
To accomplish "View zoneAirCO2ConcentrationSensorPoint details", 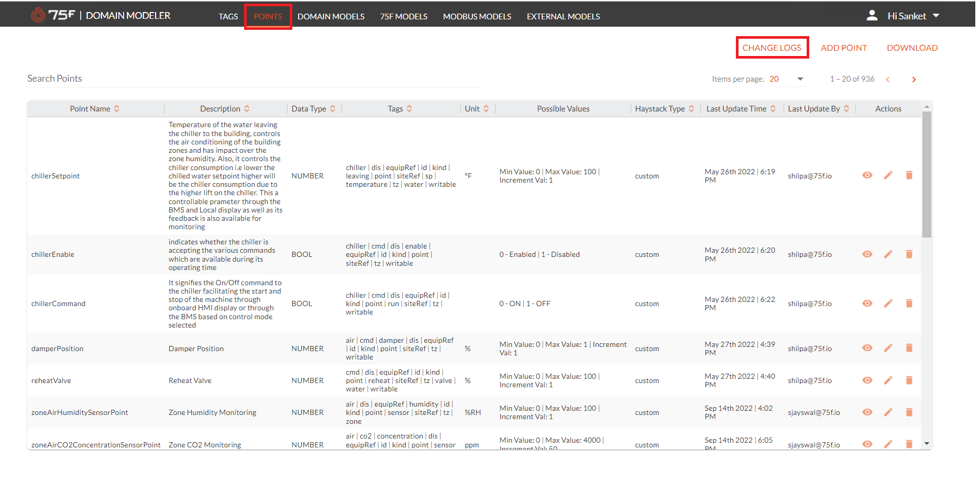I will (867, 444).
